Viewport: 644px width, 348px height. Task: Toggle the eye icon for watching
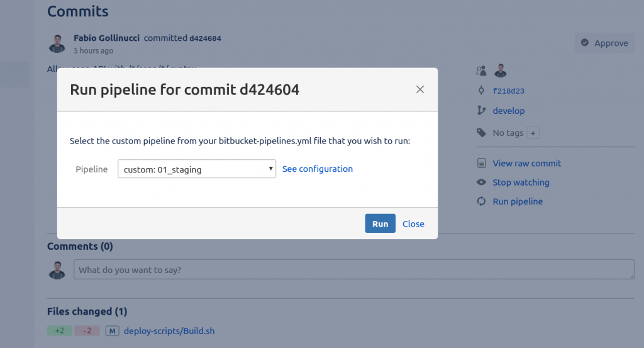pyautogui.click(x=481, y=182)
